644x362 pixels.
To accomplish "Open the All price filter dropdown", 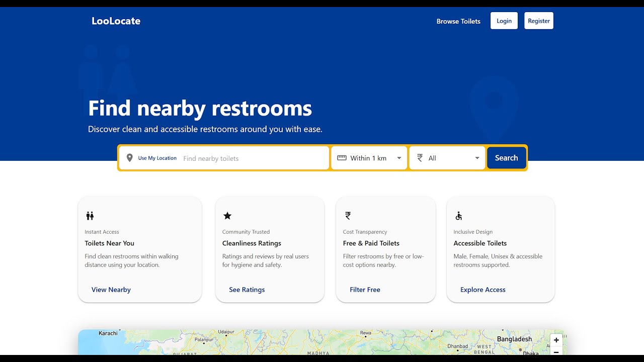I will 447,158.
